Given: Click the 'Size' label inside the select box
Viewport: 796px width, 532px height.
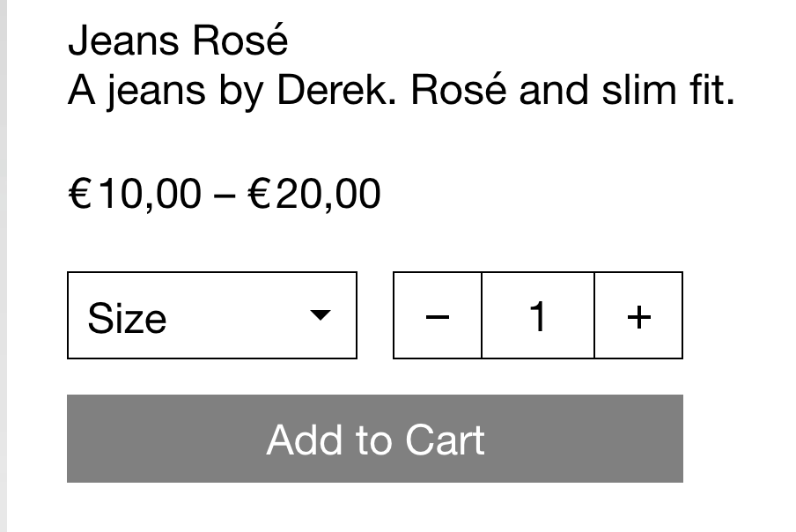Looking at the screenshot, I should pyautogui.click(x=127, y=317).
